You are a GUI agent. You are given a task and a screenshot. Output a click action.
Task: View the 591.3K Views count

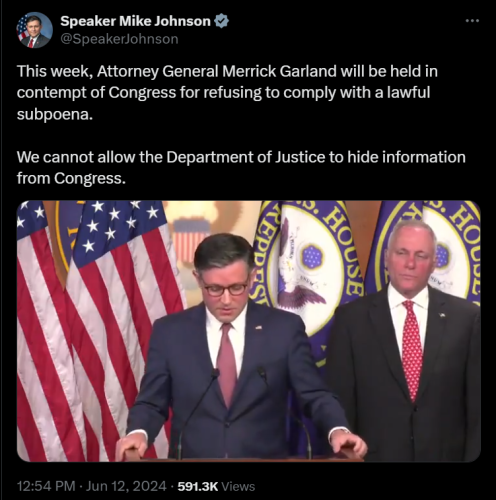pyautogui.click(x=216, y=486)
